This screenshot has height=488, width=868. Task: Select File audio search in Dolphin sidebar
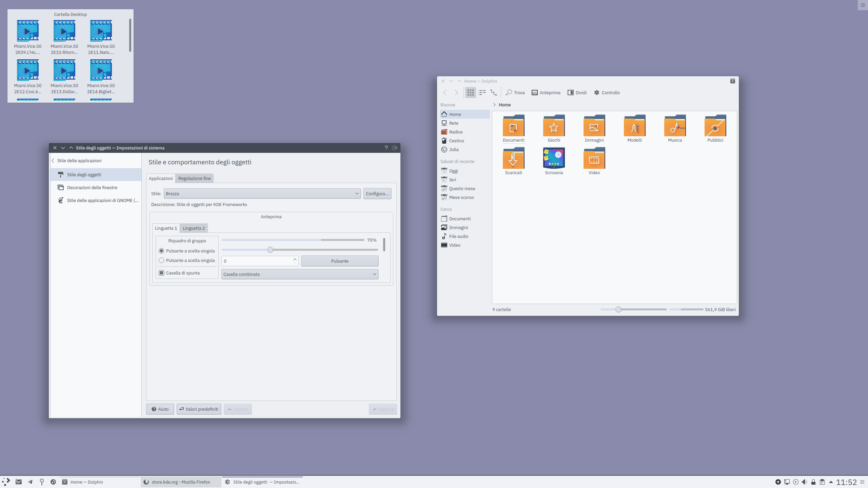(465, 236)
